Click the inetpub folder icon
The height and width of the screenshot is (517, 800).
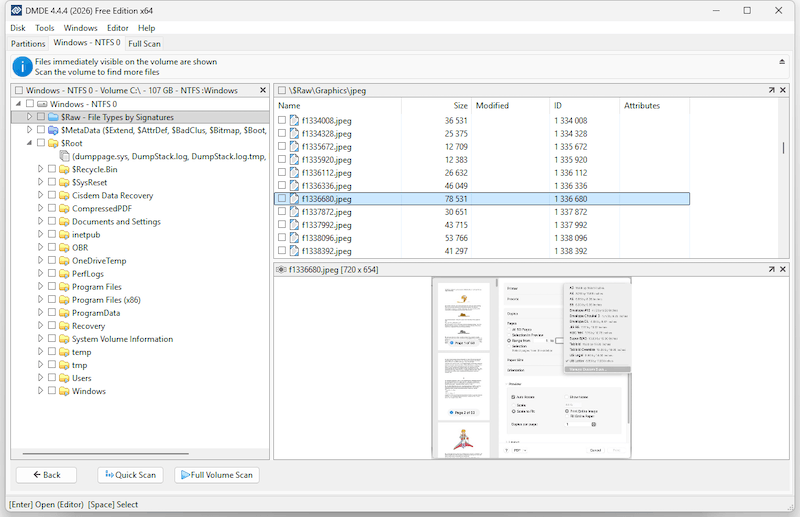[64, 234]
